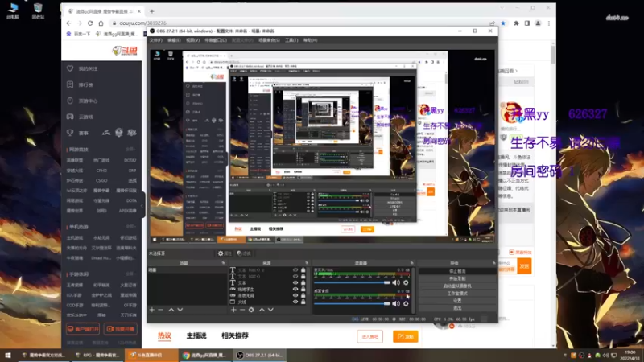Click the orange 发帖 button

pyautogui.click(x=406, y=336)
